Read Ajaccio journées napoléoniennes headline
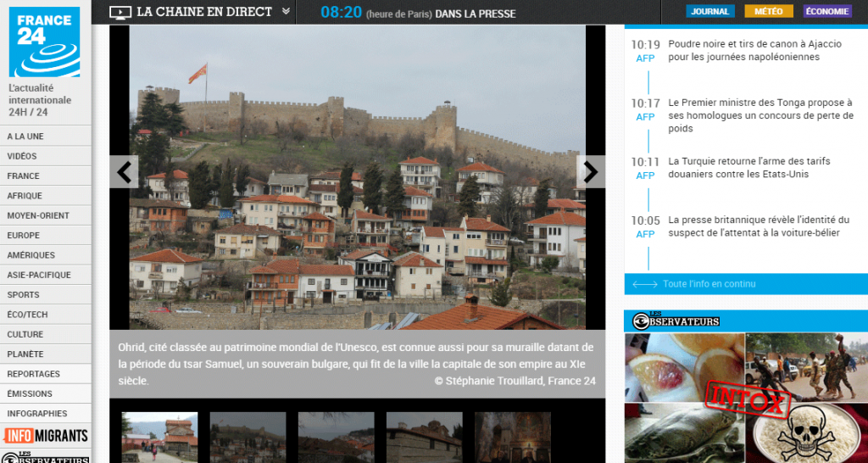The image size is (868, 463). (754, 50)
